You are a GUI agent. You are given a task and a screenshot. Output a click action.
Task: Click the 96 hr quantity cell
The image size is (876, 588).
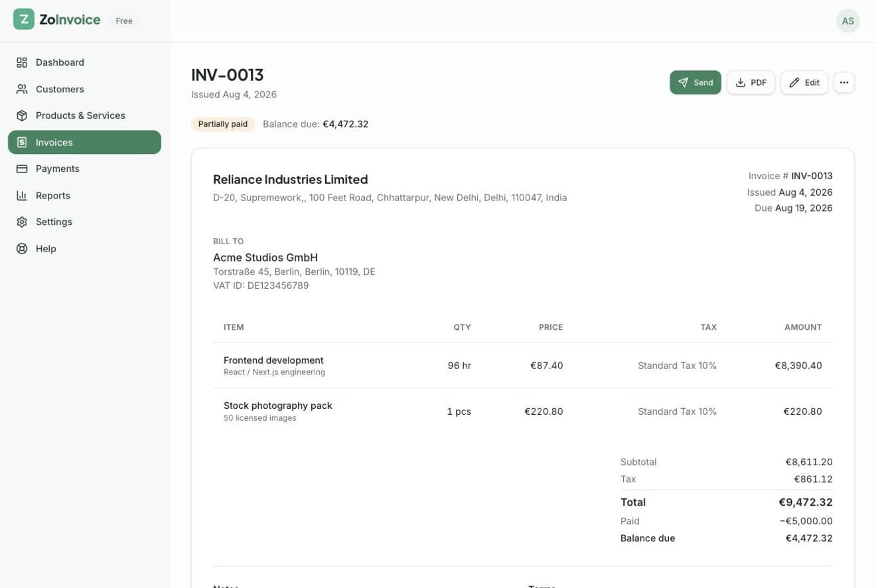click(x=459, y=365)
